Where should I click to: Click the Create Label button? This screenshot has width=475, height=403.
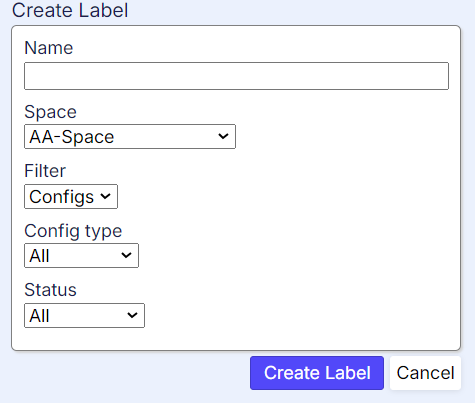(317, 373)
